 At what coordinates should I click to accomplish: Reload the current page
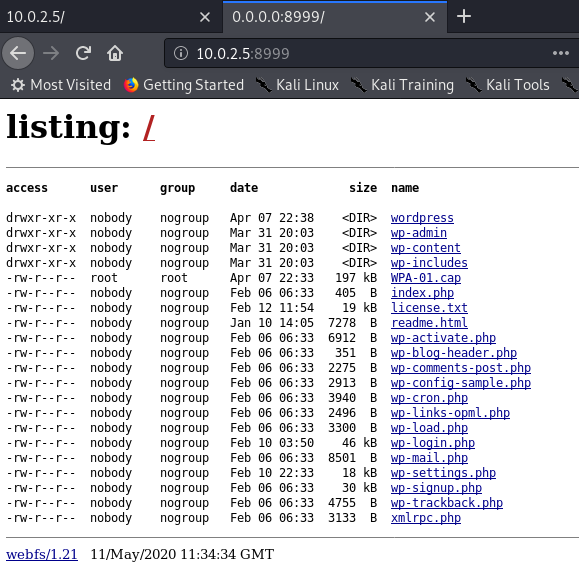[x=83, y=53]
